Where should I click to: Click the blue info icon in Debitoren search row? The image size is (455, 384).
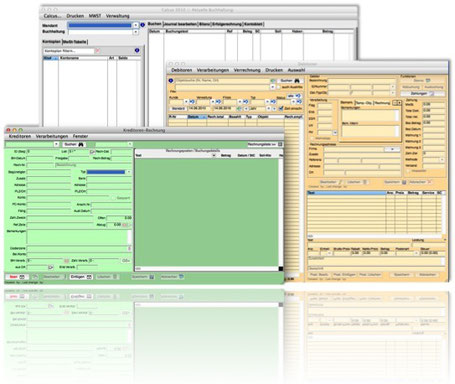(171, 81)
